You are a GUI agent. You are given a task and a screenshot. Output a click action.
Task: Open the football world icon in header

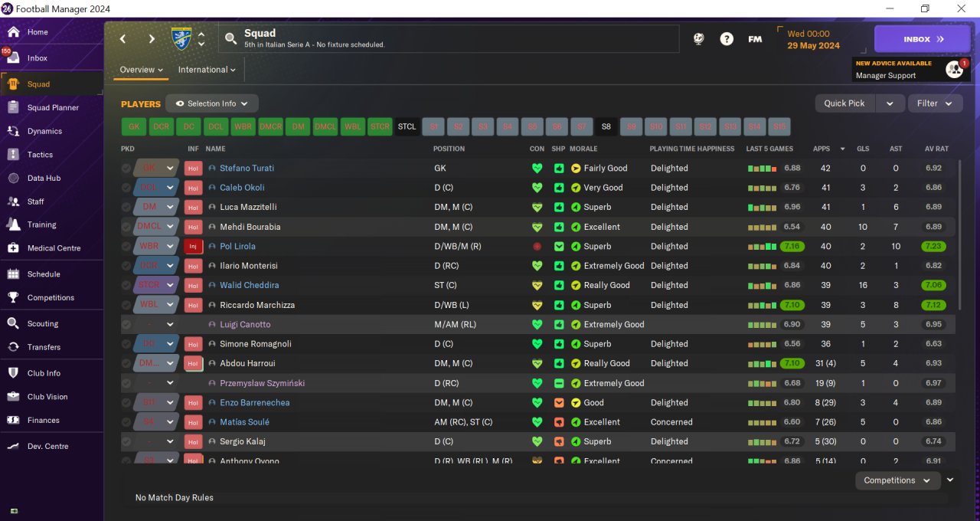pos(698,39)
